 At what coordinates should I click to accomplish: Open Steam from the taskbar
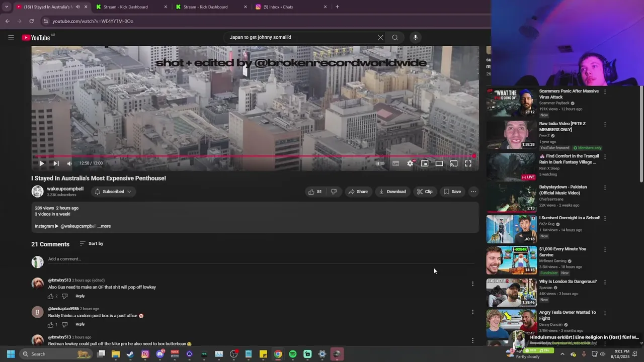[130, 354]
